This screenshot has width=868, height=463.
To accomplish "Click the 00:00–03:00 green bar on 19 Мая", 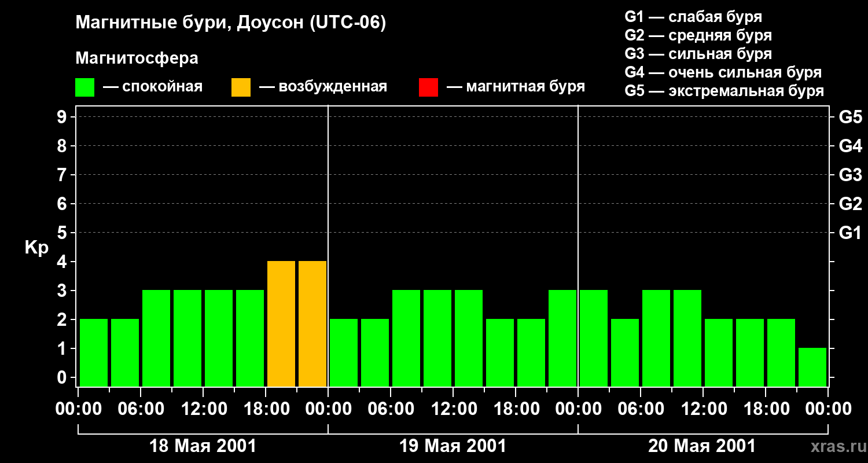I will click(344, 352).
